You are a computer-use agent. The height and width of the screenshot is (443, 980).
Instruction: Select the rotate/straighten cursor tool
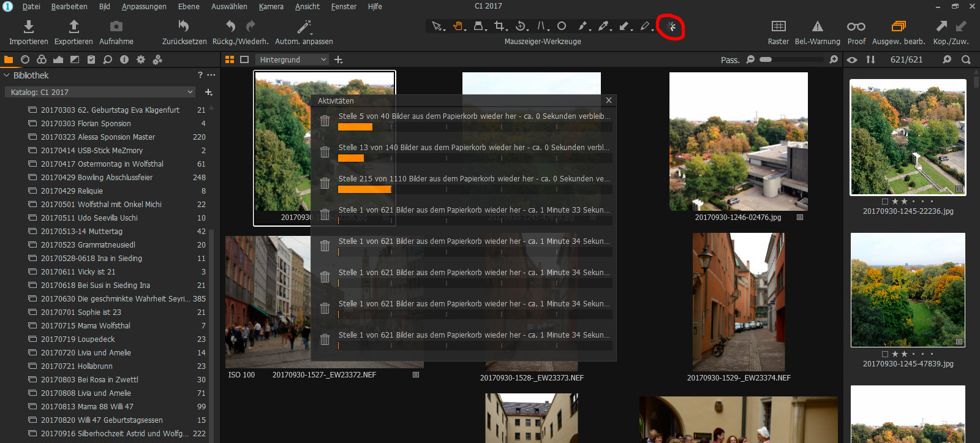click(x=521, y=26)
